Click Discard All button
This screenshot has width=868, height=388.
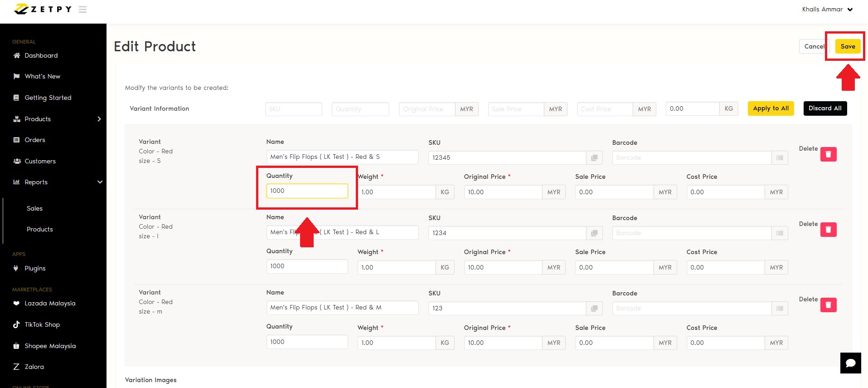click(x=825, y=108)
